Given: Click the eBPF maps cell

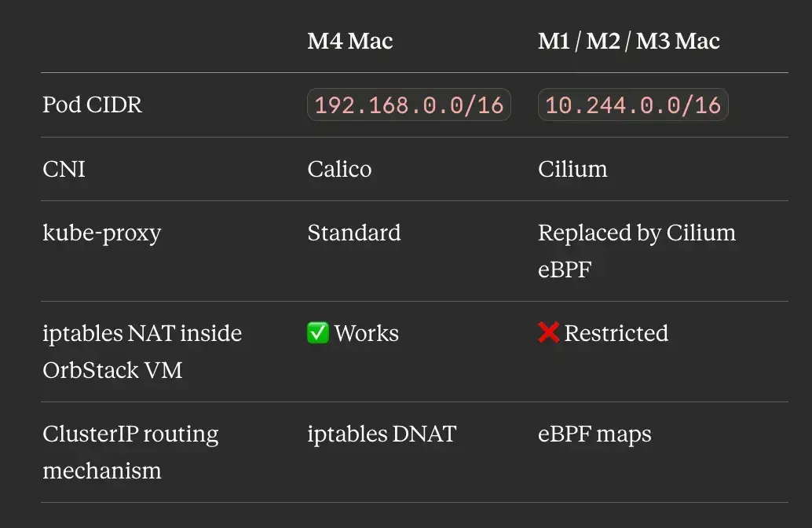Looking at the screenshot, I should click(x=594, y=434).
